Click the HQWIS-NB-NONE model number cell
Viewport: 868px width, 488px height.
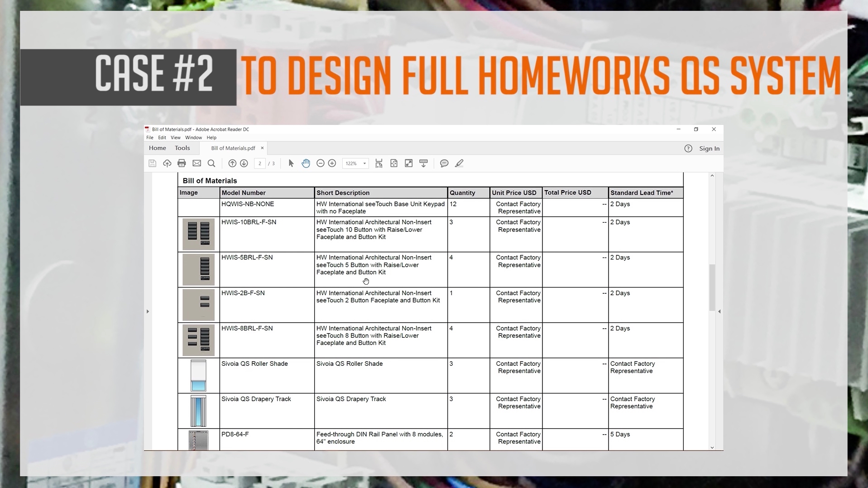point(267,208)
